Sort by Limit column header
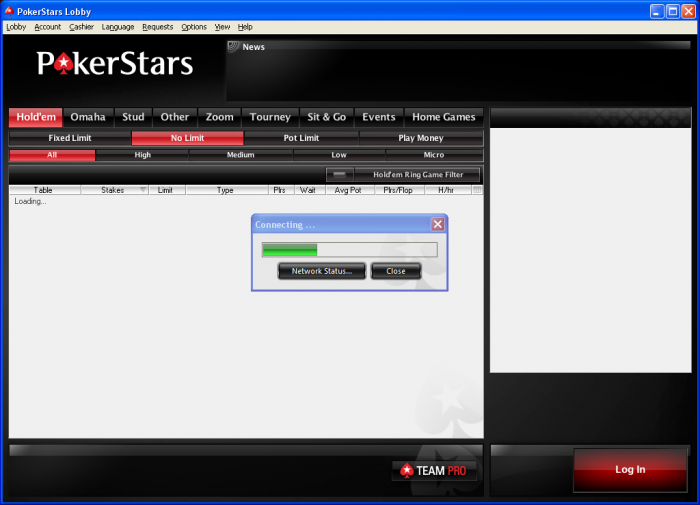This screenshot has width=700, height=505. [x=167, y=190]
